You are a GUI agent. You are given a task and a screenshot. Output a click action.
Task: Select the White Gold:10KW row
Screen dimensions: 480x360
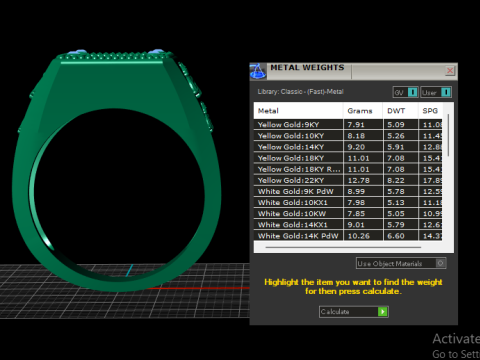click(x=348, y=214)
